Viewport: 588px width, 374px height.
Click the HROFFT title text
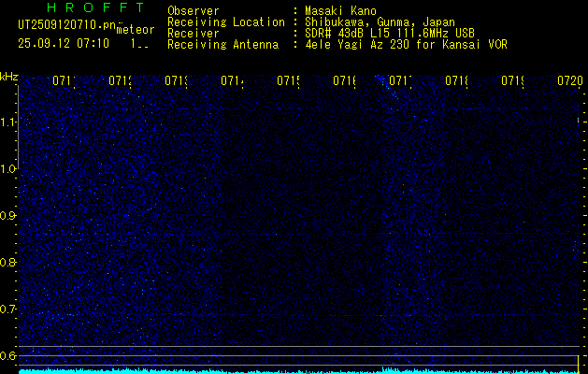(x=95, y=7)
